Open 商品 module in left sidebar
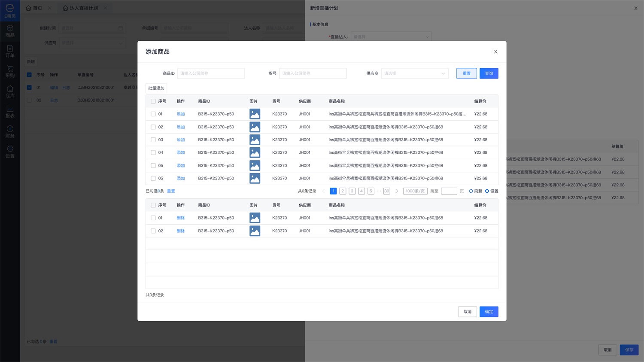The height and width of the screenshot is (362, 644). tap(10, 31)
